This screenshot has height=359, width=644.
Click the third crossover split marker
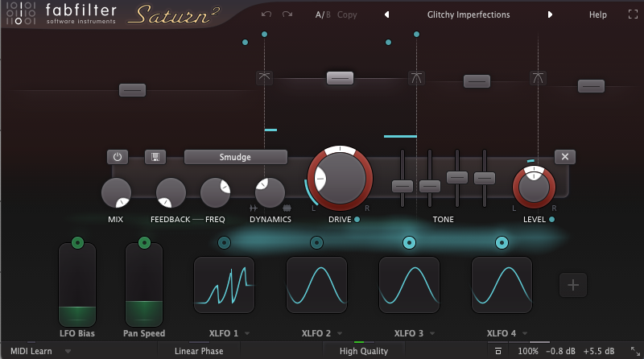pos(538,77)
